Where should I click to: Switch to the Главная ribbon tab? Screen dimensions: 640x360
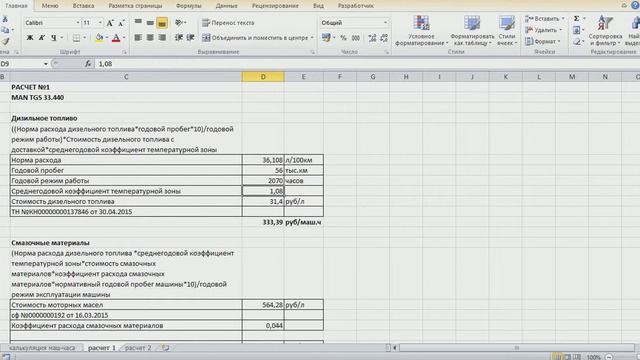(x=16, y=6)
